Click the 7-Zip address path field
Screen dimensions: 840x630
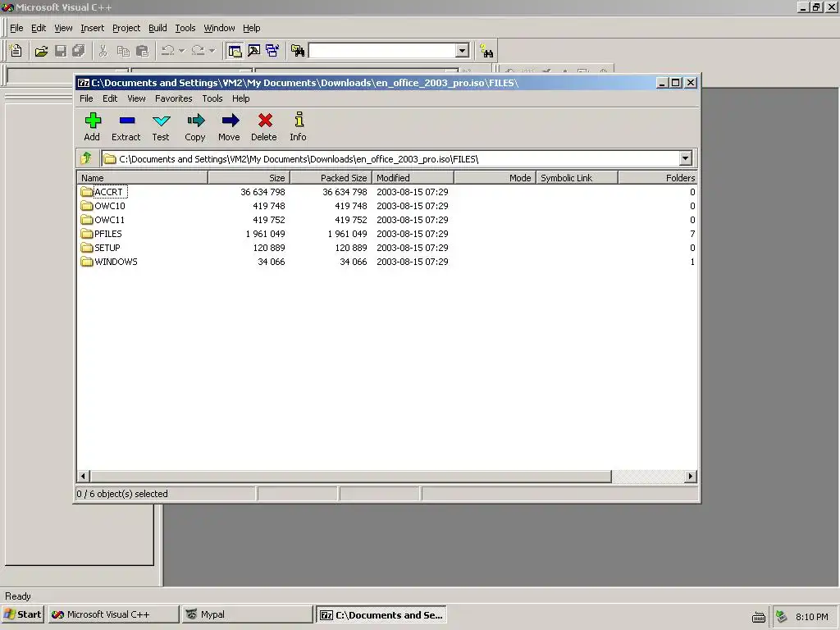390,158
